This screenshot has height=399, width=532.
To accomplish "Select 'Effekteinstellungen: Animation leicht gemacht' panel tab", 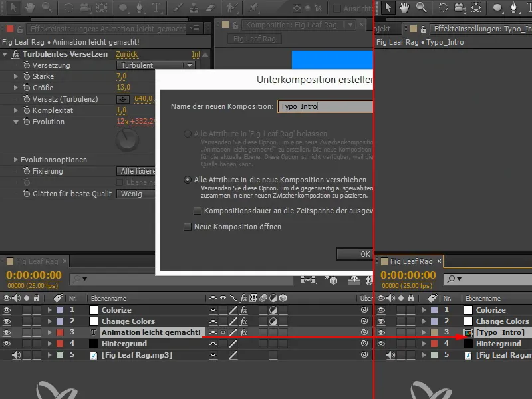I will tap(108, 29).
